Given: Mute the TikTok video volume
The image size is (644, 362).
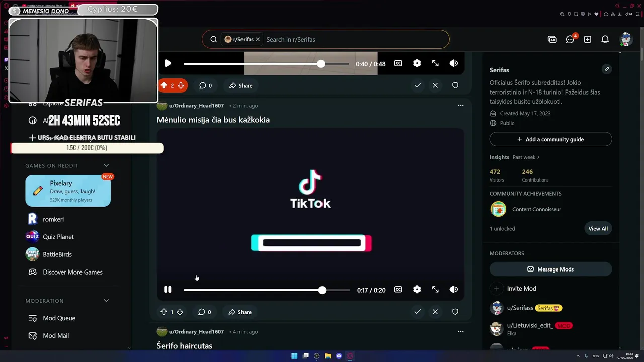Looking at the screenshot, I should [453, 290].
